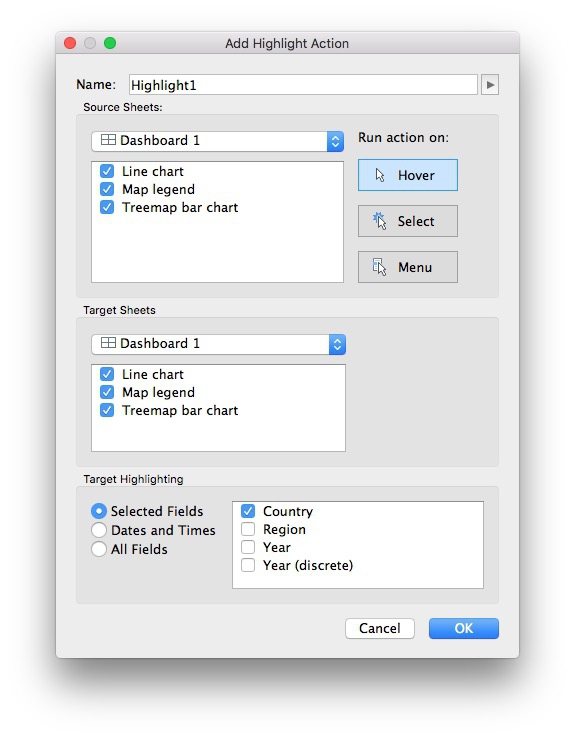
Task: Confirm with the OK button
Action: (463, 628)
